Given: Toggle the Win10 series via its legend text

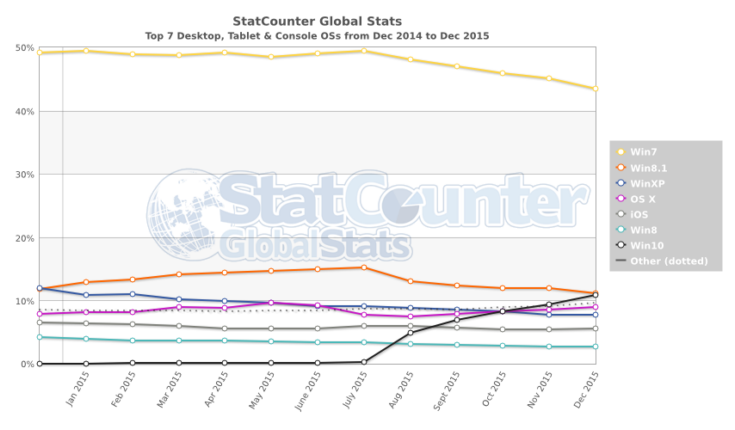Looking at the screenshot, I should click(646, 245).
